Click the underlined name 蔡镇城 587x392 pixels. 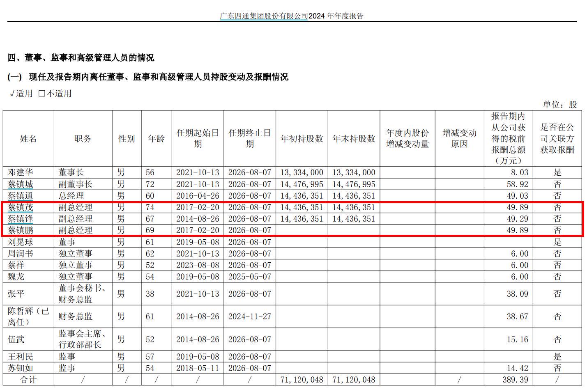point(20,184)
